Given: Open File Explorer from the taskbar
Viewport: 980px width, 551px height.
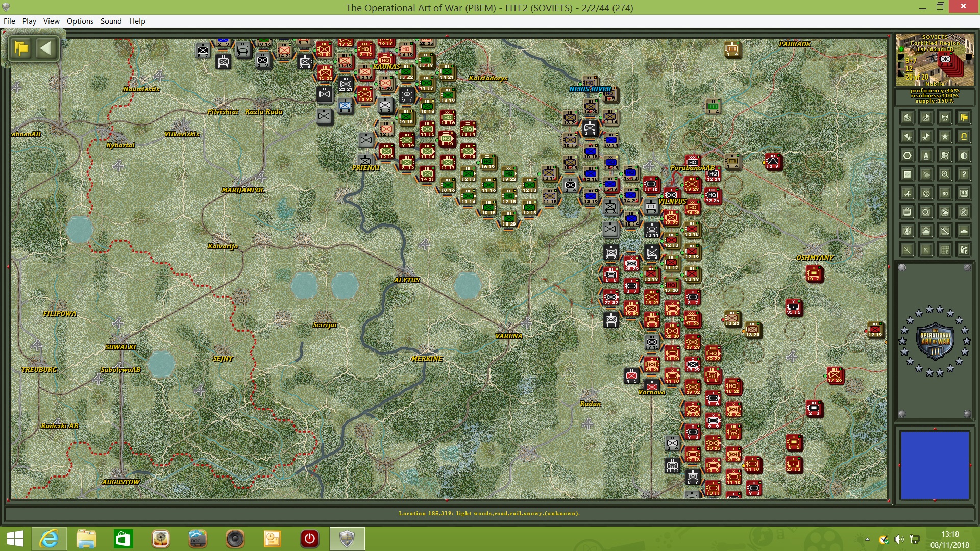Looking at the screenshot, I should [x=86, y=539].
